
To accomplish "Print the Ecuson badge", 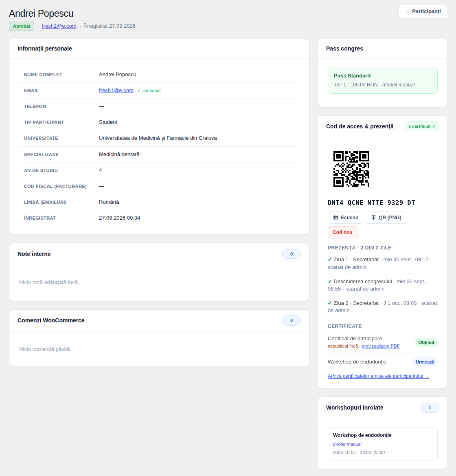I will 345,218.
